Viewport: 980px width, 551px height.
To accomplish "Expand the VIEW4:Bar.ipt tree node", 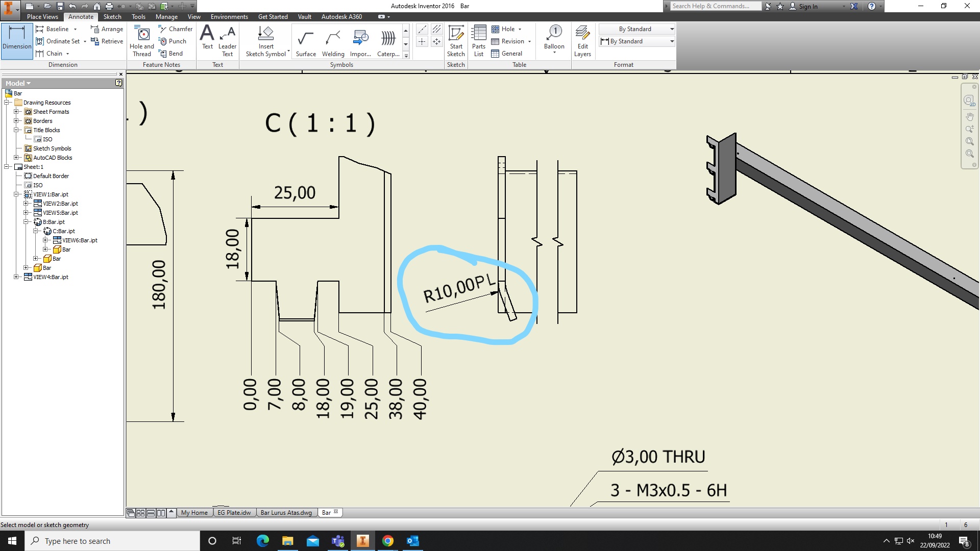I will point(16,277).
